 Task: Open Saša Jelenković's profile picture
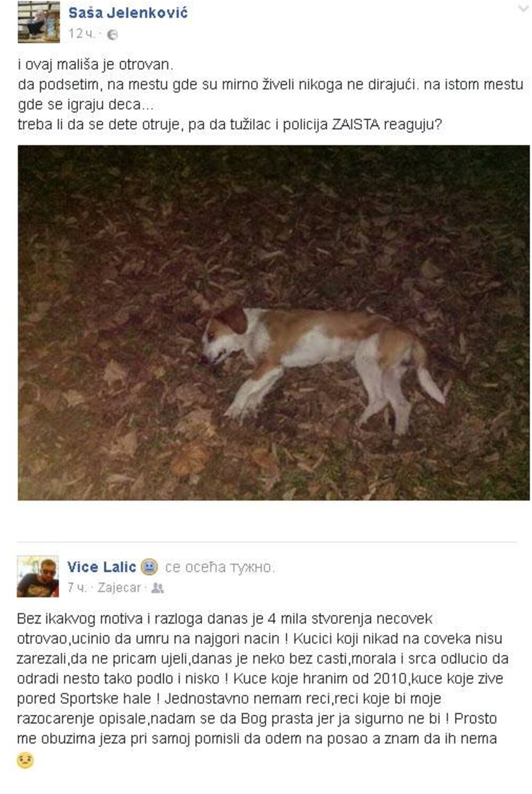pos(38,22)
